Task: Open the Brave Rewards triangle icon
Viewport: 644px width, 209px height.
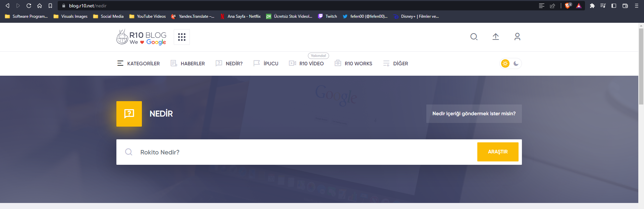Action: pyautogui.click(x=579, y=6)
